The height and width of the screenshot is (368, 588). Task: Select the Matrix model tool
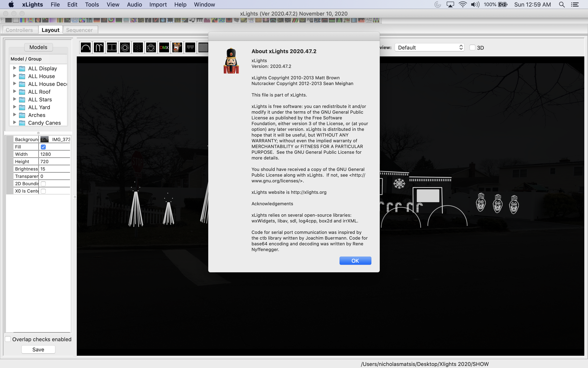click(203, 47)
